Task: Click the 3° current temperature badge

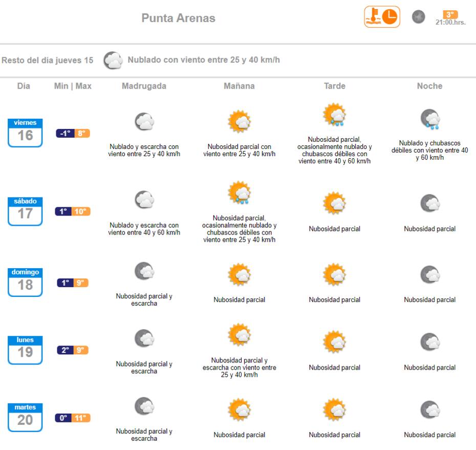Action: 450,14
